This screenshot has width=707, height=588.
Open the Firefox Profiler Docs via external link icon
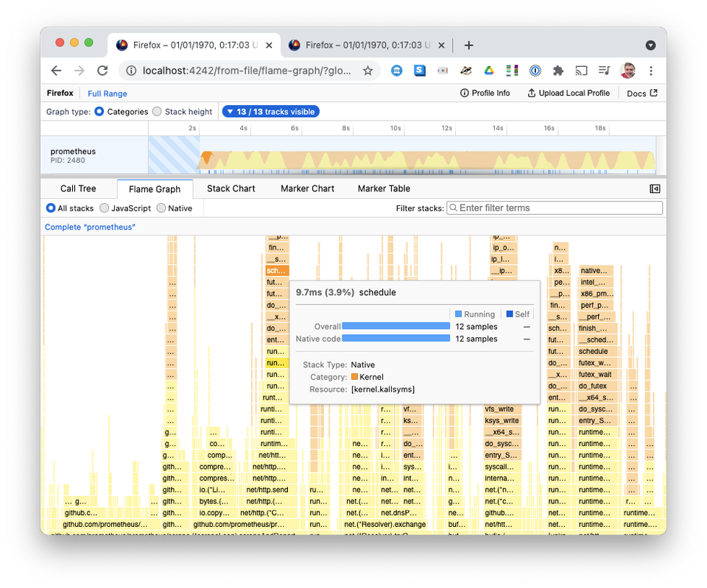click(x=653, y=93)
